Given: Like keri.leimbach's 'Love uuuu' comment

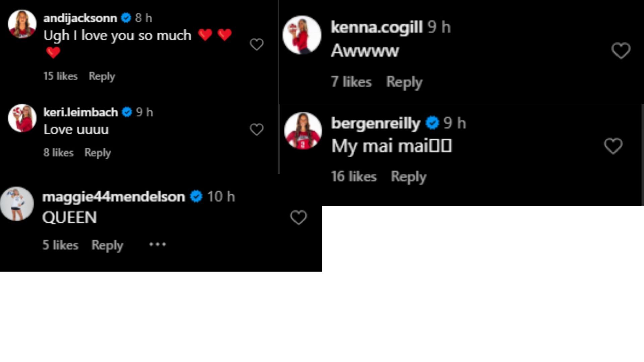Looking at the screenshot, I should [x=257, y=129].
